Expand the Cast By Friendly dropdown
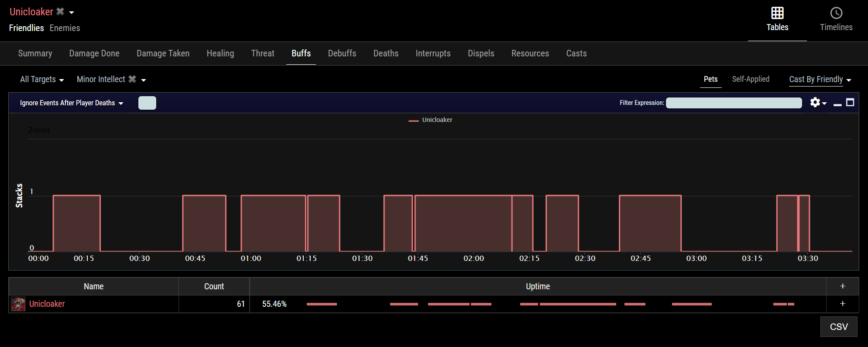868x347 pixels. tap(820, 80)
